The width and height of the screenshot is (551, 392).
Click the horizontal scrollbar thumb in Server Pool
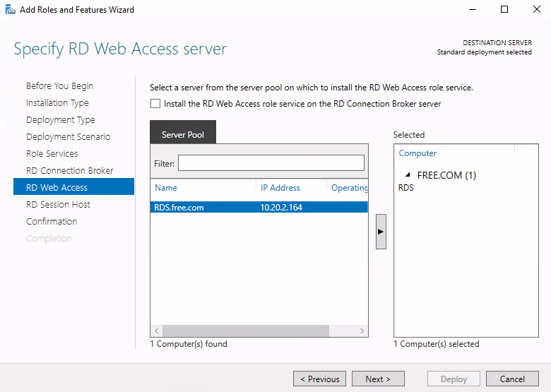246,331
